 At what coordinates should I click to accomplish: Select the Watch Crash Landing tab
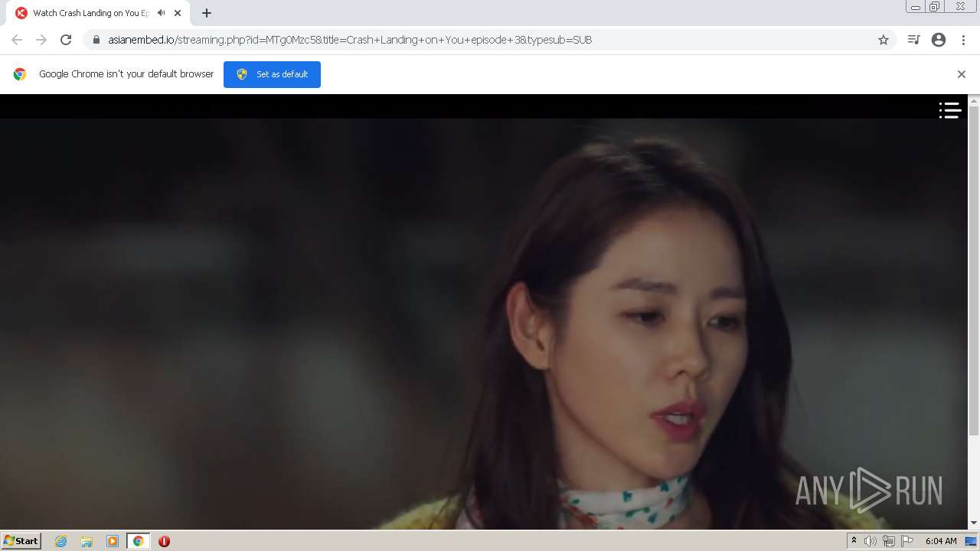tap(100, 13)
